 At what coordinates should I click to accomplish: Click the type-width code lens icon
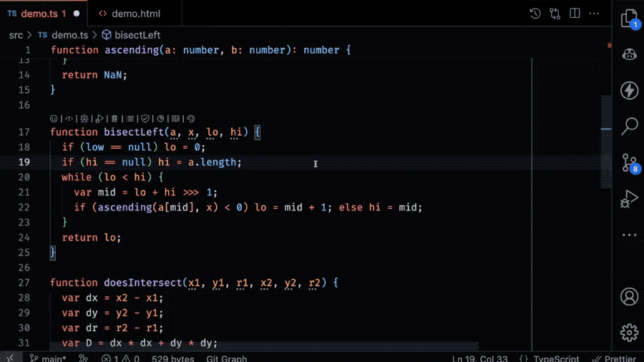[x=69, y=119]
